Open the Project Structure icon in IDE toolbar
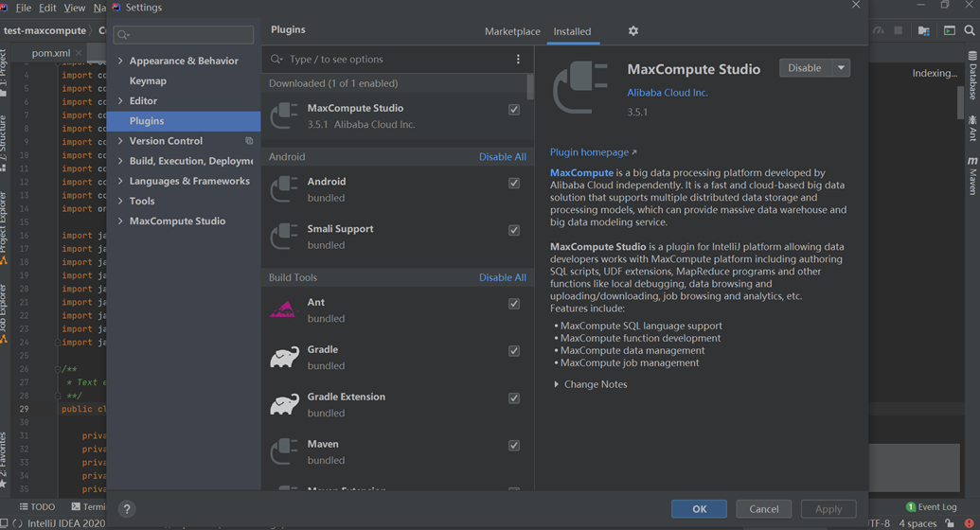 tap(924, 30)
